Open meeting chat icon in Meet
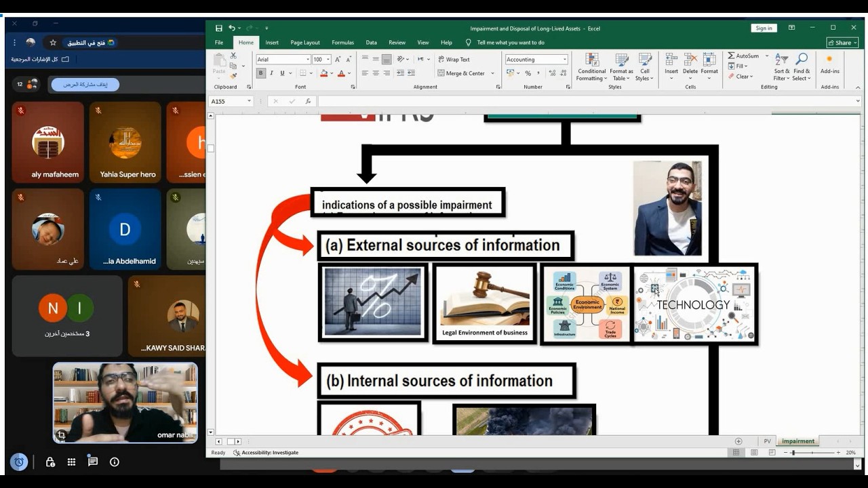 point(93,462)
